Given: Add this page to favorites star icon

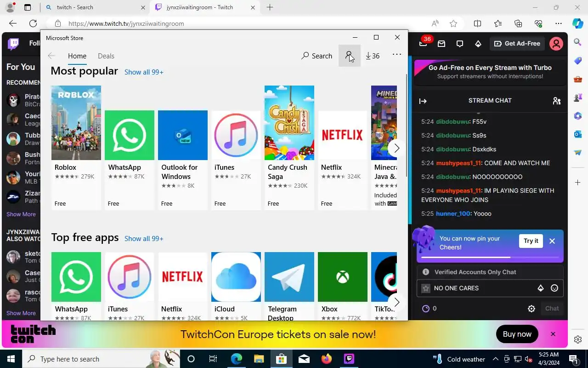Looking at the screenshot, I should (453, 23).
